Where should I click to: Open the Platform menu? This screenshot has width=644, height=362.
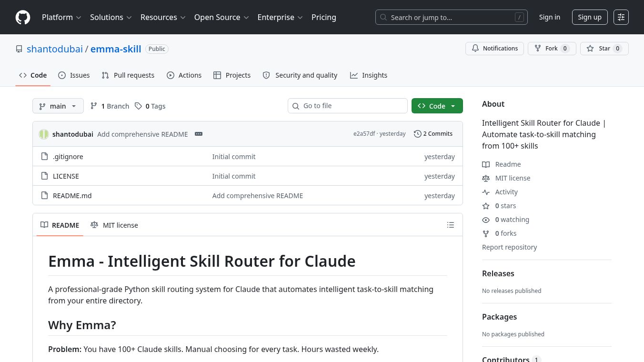tap(61, 17)
